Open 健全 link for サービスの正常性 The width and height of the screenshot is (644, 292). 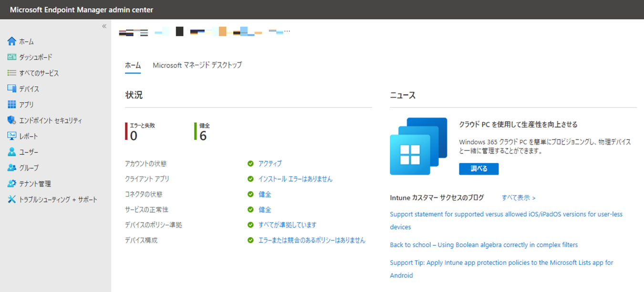tap(265, 209)
